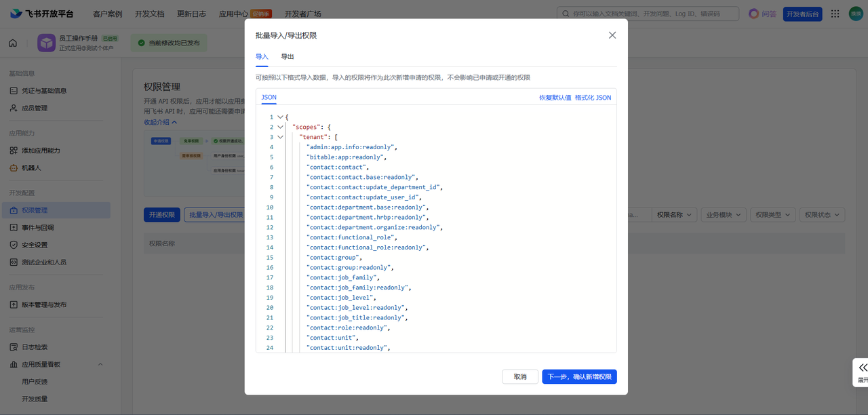Click JSON line "bitable:app:readonly"
The width and height of the screenshot is (868, 415).
tap(346, 157)
